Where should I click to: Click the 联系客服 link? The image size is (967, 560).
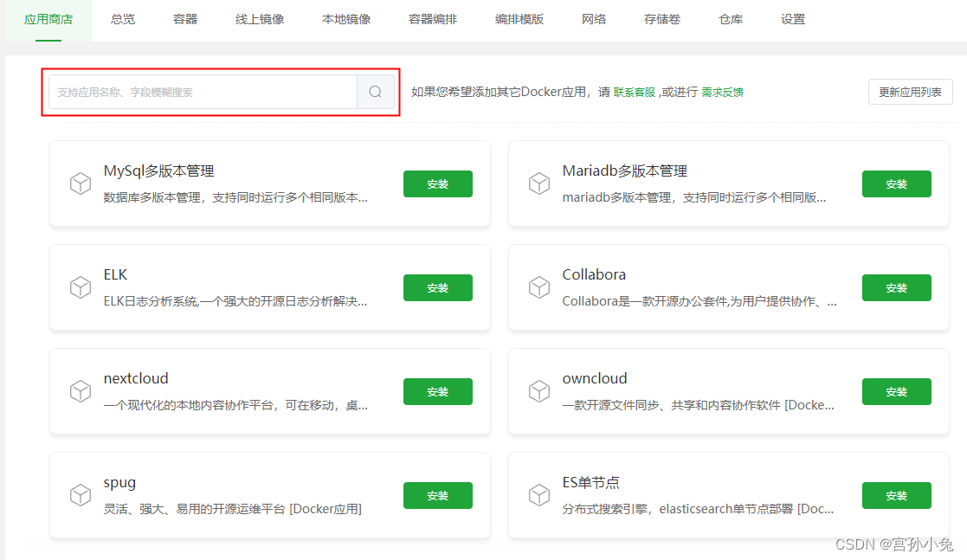coord(634,92)
